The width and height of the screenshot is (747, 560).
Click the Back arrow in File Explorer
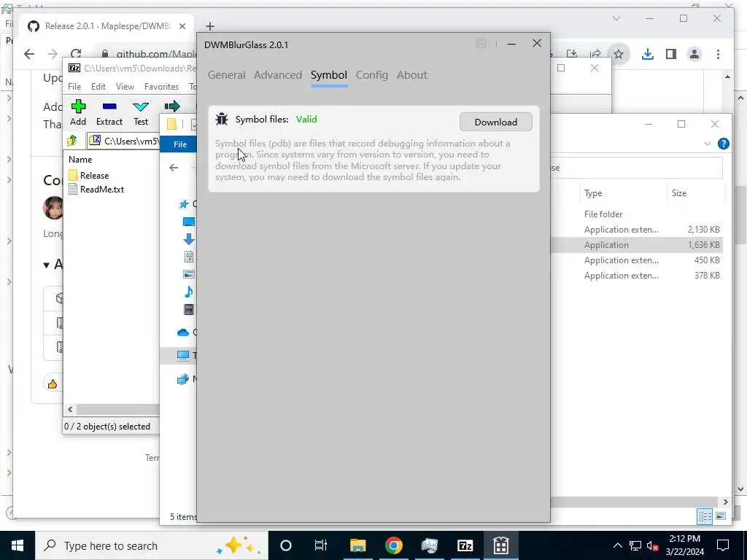click(174, 168)
